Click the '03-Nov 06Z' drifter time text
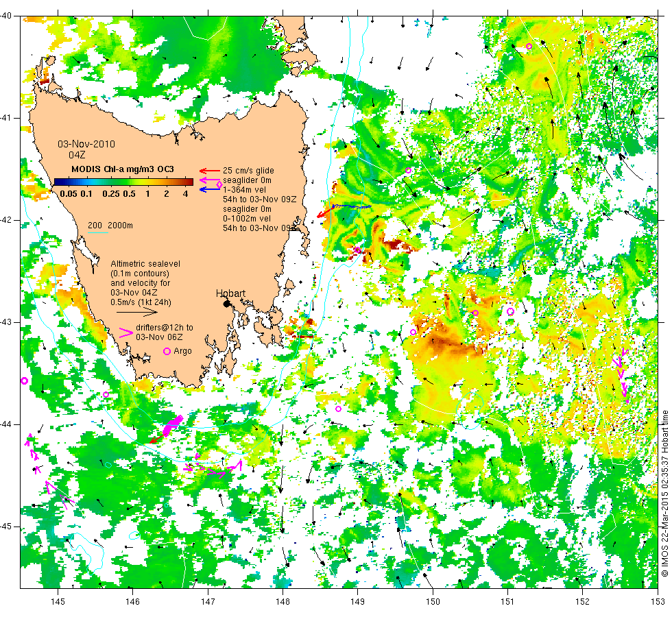 click(x=159, y=337)
